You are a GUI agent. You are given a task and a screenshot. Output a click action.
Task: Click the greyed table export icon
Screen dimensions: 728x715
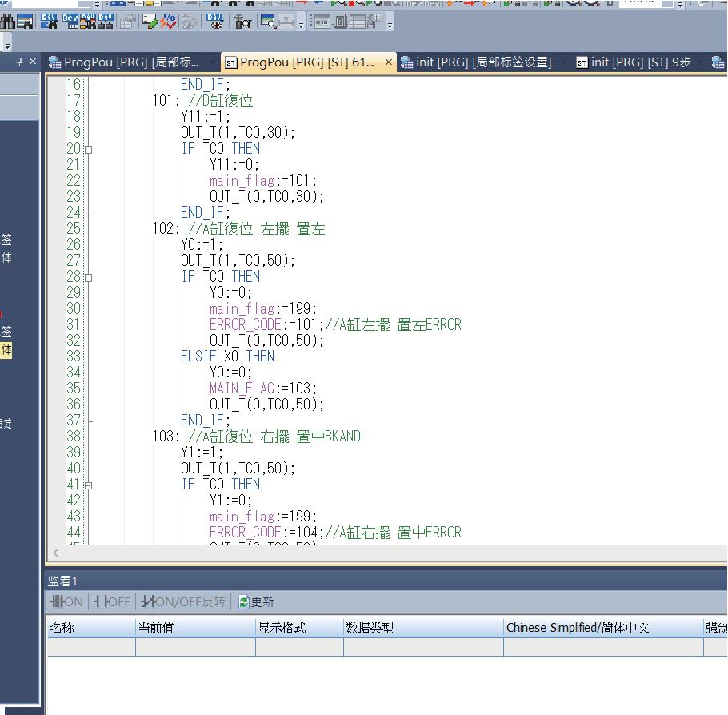pos(127,22)
